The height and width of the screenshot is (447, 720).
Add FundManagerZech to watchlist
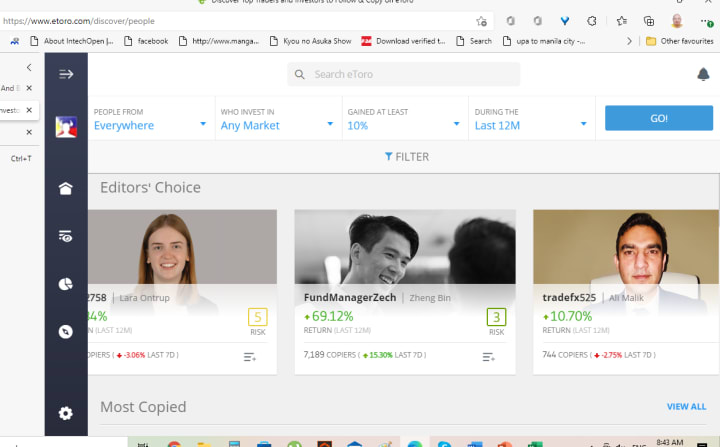[489, 357]
